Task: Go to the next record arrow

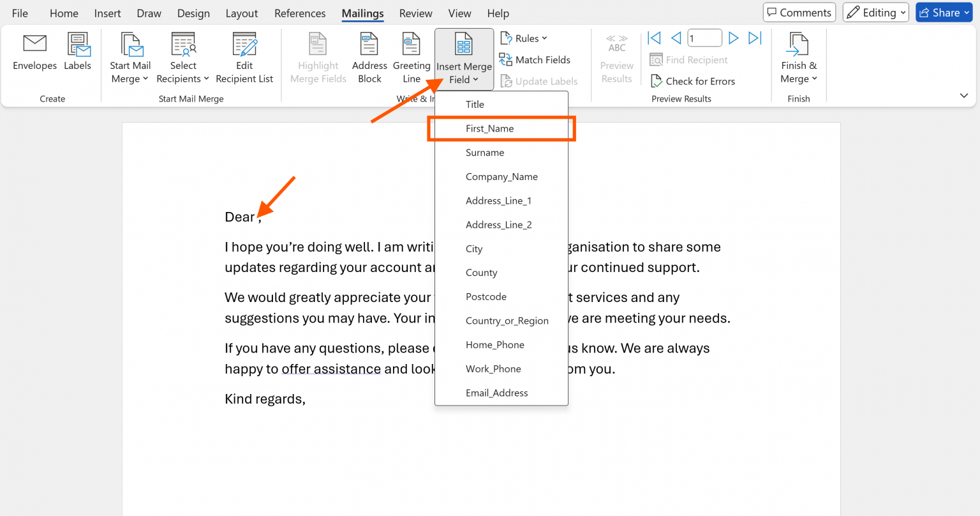Action: click(x=734, y=38)
